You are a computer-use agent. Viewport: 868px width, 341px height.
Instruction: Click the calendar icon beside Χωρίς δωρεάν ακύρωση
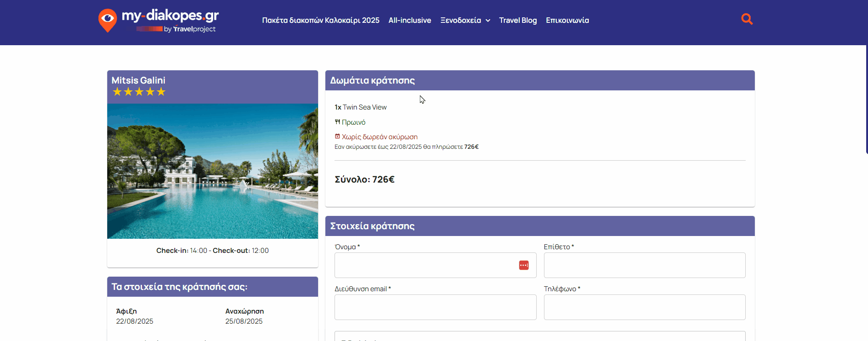(x=337, y=136)
